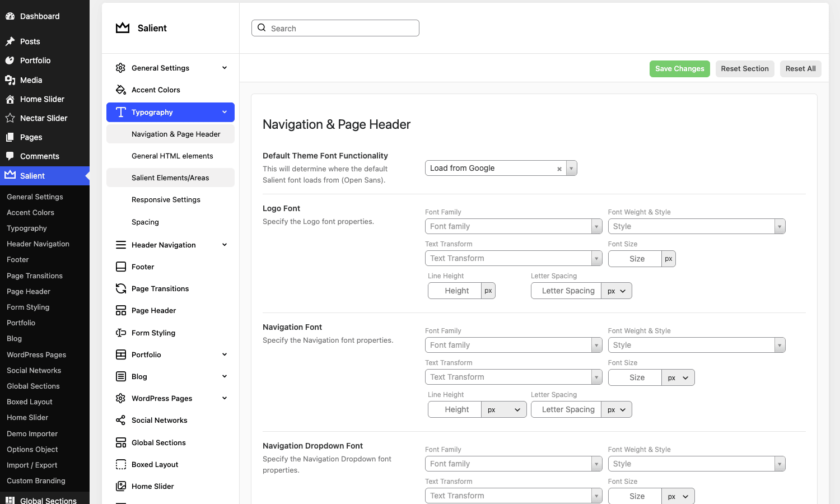Click the Blog document icon

tap(120, 376)
